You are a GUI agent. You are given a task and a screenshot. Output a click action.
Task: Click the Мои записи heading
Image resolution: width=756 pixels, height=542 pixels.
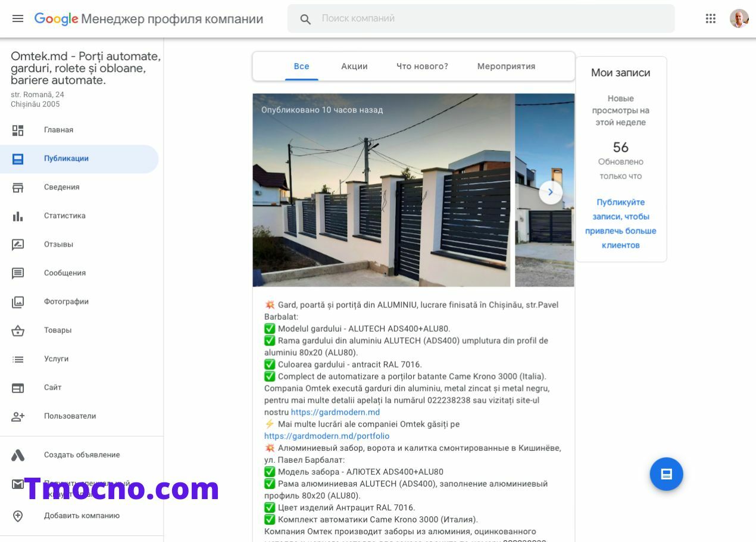pos(620,73)
